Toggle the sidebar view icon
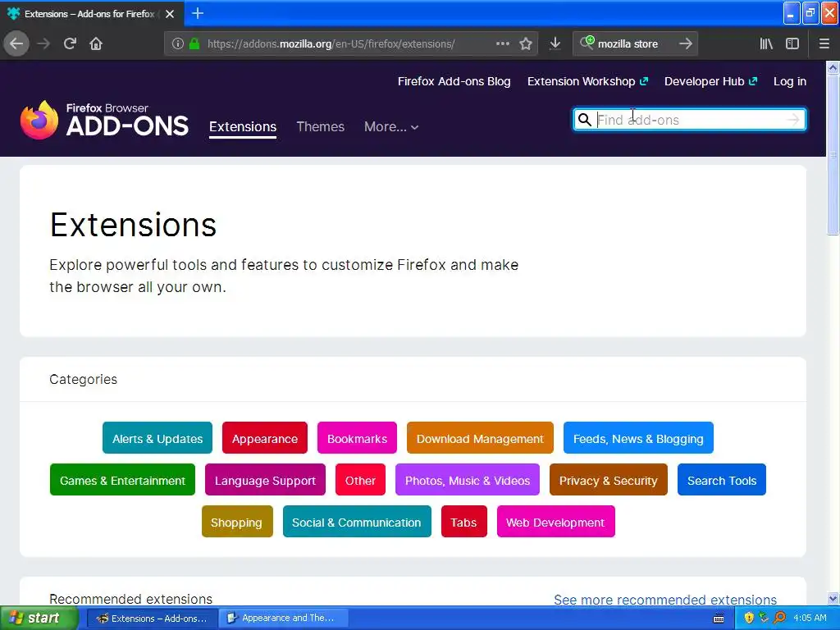Image resolution: width=840 pixels, height=630 pixels. click(792, 43)
